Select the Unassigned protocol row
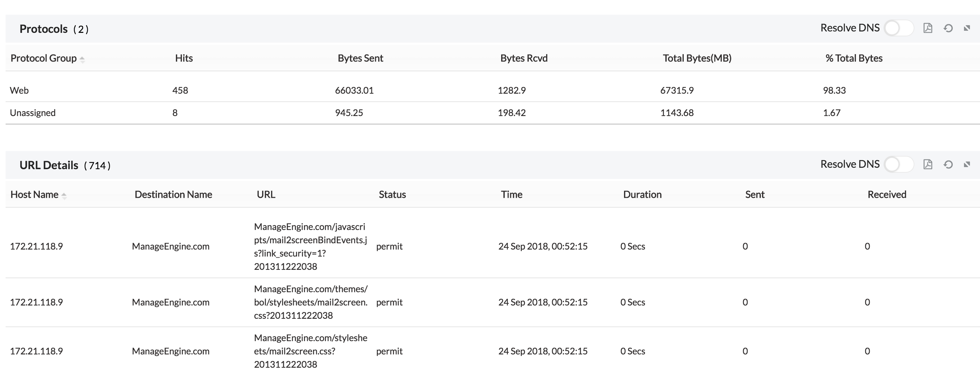The image size is (980, 374). (32, 112)
